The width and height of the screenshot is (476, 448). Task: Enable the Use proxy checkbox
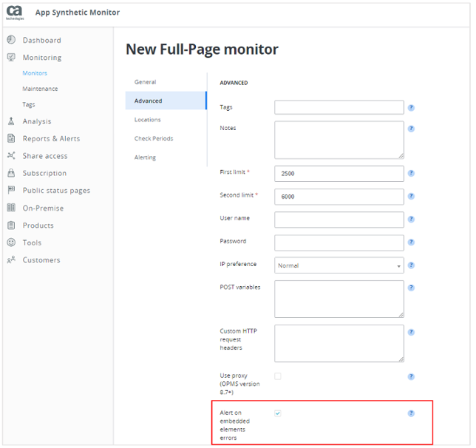[278, 376]
